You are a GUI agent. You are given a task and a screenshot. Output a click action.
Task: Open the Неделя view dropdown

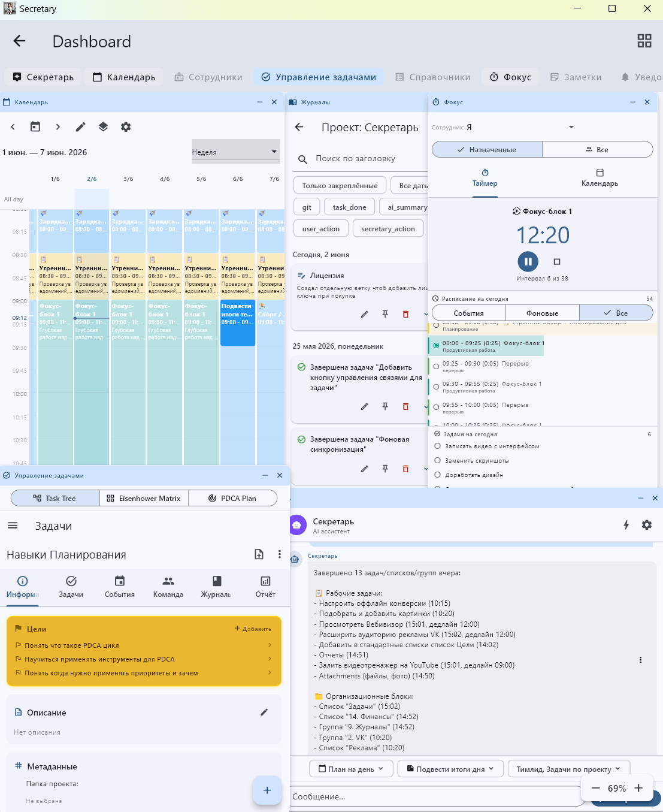click(x=236, y=152)
